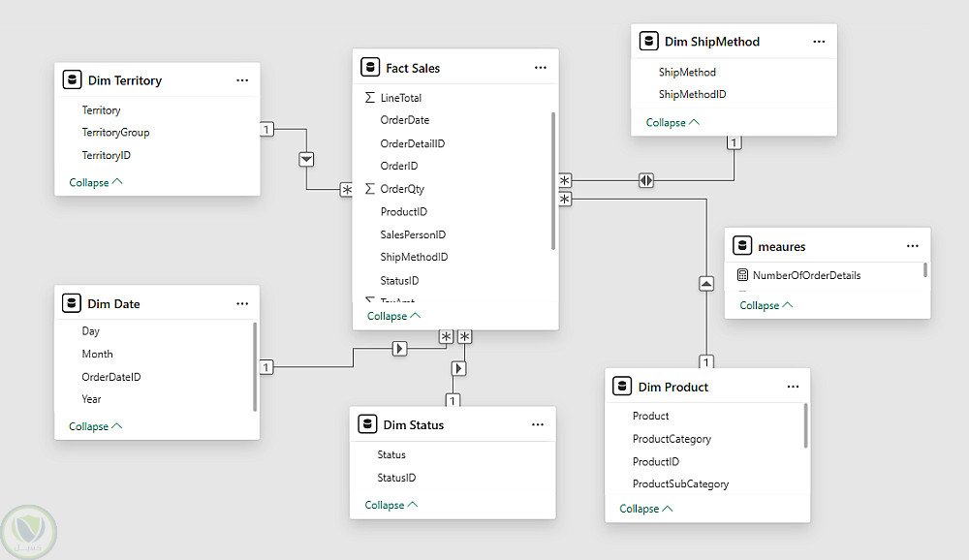The width and height of the screenshot is (969, 560).
Task: Collapse the Fact Sales table
Action: coord(393,316)
